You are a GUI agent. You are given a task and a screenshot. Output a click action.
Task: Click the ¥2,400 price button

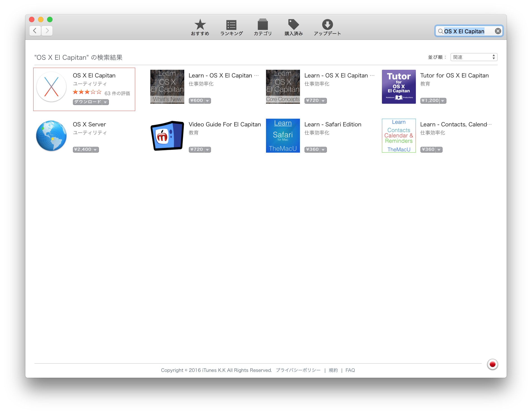82,149
